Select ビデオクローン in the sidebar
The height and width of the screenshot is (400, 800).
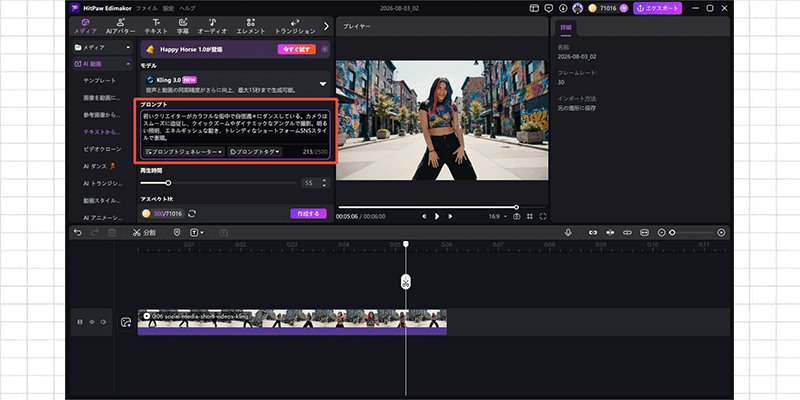point(102,149)
